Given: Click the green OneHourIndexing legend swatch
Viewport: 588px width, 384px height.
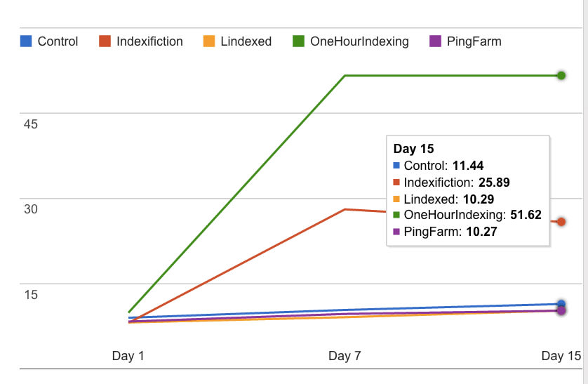Looking at the screenshot, I should coord(299,41).
